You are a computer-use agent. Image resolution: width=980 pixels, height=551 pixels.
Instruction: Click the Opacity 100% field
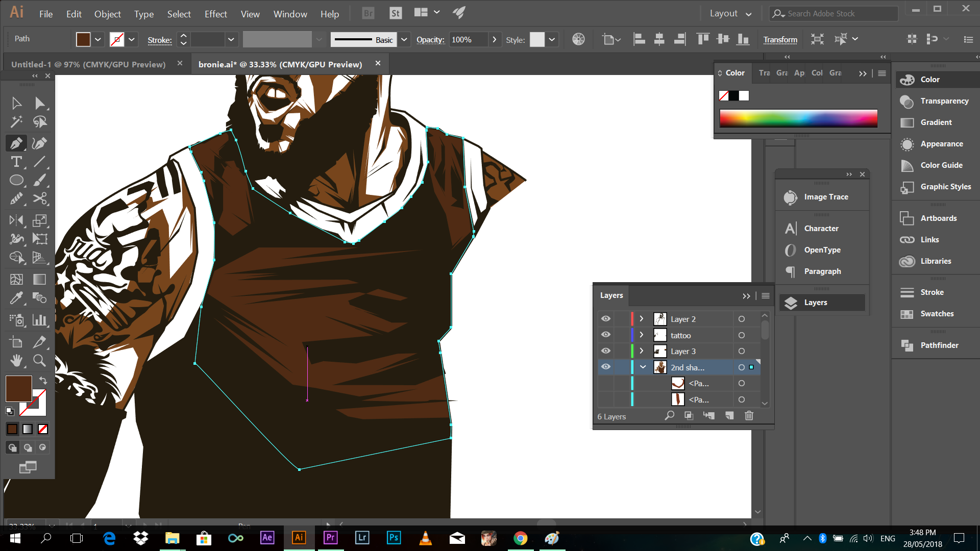(468, 39)
